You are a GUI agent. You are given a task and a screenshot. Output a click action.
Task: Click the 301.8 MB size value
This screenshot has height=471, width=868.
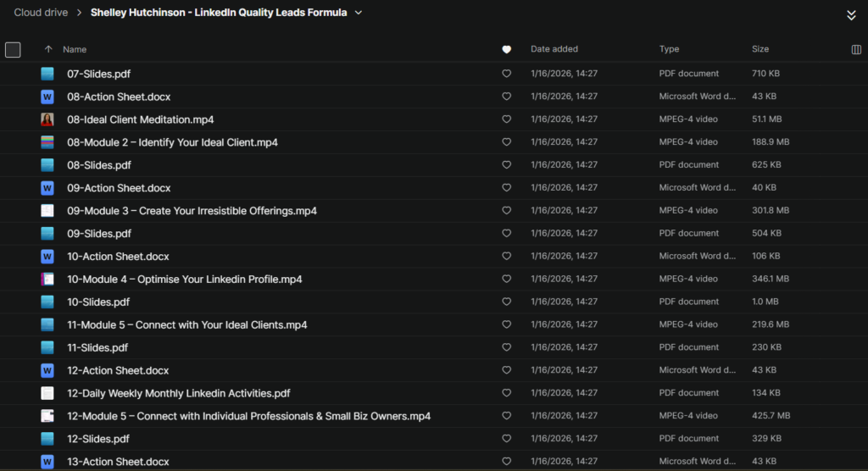[x=771, y=210]
